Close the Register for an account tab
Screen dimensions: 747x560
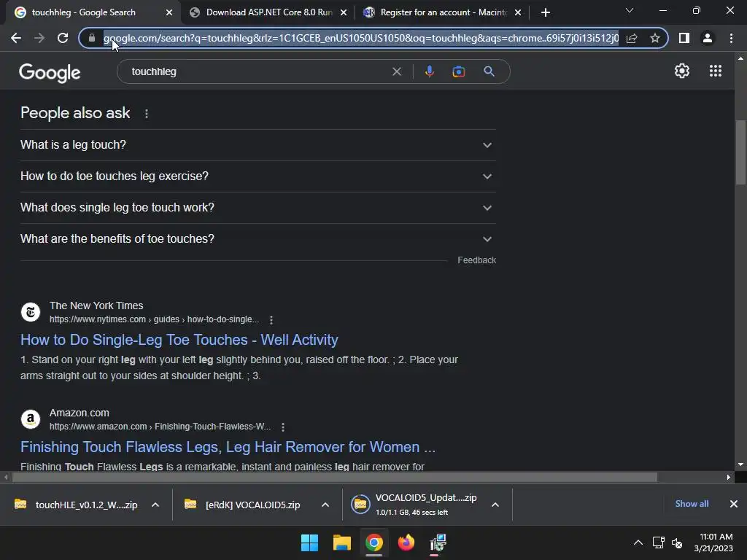[518, 12]
